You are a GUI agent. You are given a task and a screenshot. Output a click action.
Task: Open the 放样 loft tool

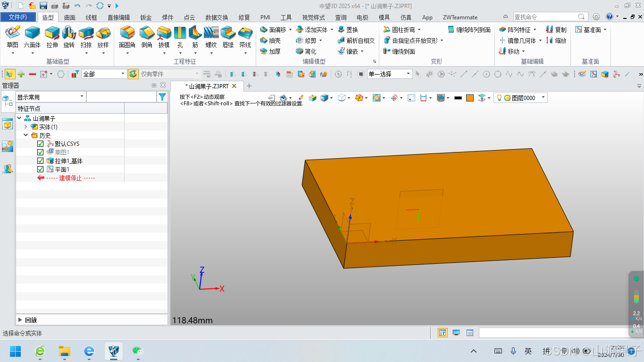pyautogui.click(x=103, y=37)
